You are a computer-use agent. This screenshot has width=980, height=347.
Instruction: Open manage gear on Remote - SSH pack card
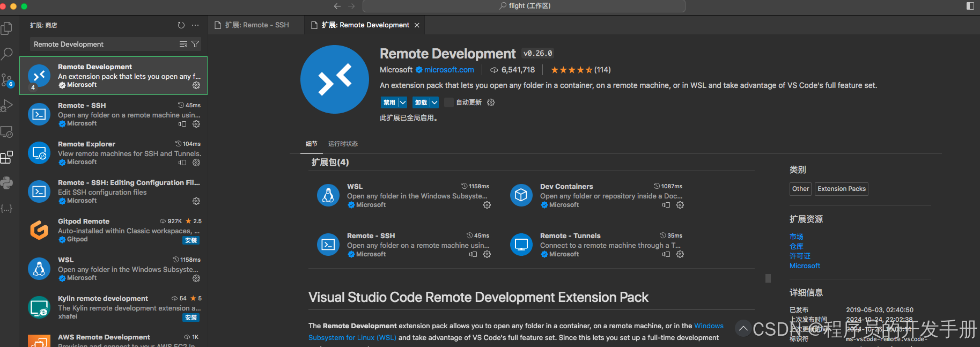coord(487,254)
